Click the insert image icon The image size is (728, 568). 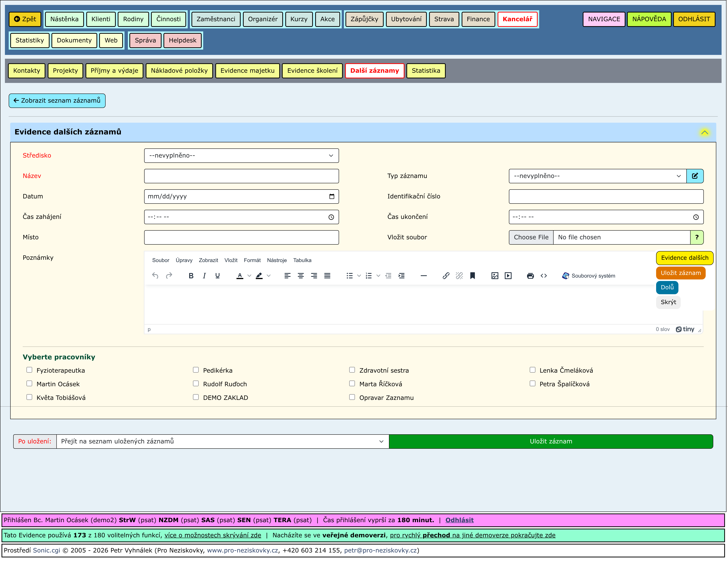pos(495,276)
